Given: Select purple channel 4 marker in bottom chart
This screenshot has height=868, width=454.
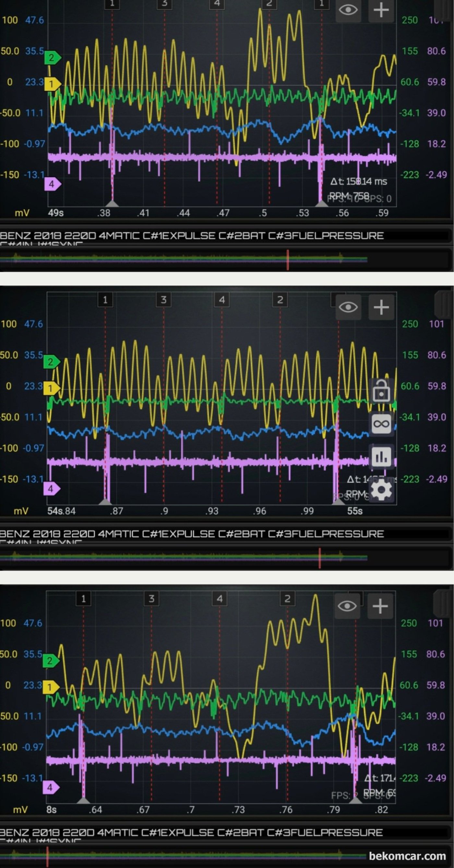Looking at the screenshot, I should 50,787.
